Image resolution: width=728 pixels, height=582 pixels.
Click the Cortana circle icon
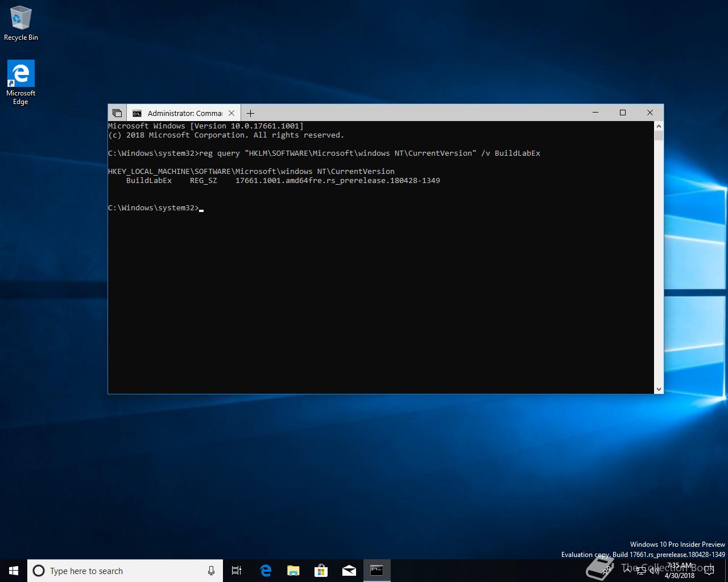coord(39,571)
